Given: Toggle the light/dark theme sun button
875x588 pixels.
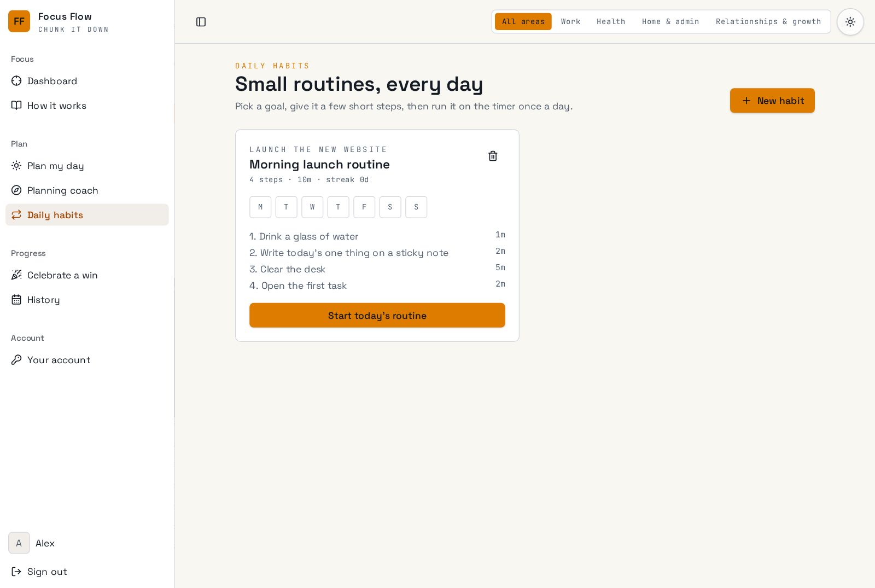Looking at the screenshot, I should click(850, 22).
